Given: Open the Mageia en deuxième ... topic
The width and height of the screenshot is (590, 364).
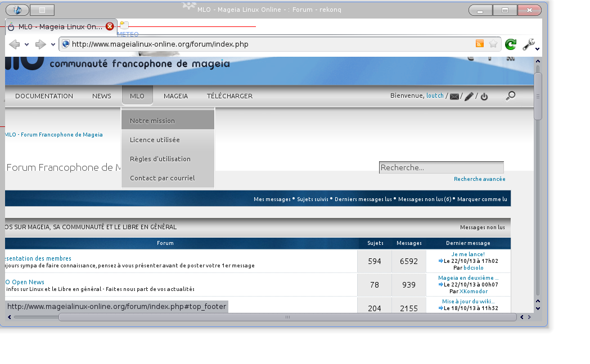Looking at the screenshot, I should (468, 278).
